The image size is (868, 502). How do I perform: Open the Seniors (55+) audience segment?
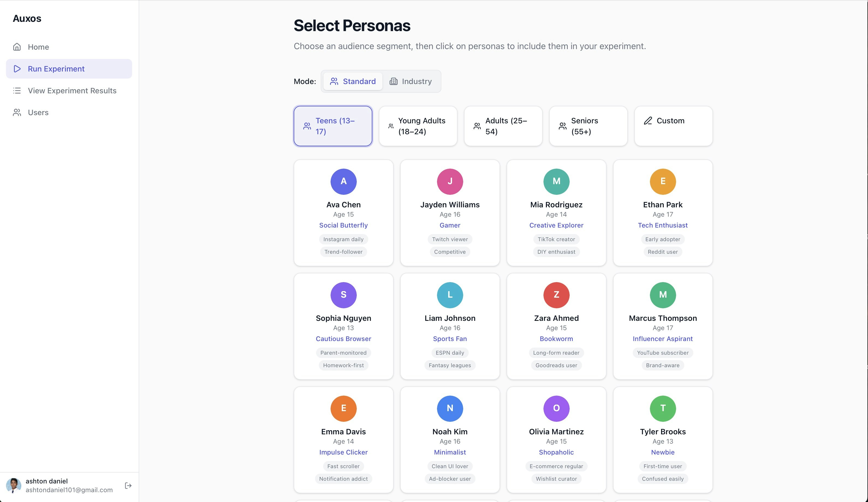[588, 126]
